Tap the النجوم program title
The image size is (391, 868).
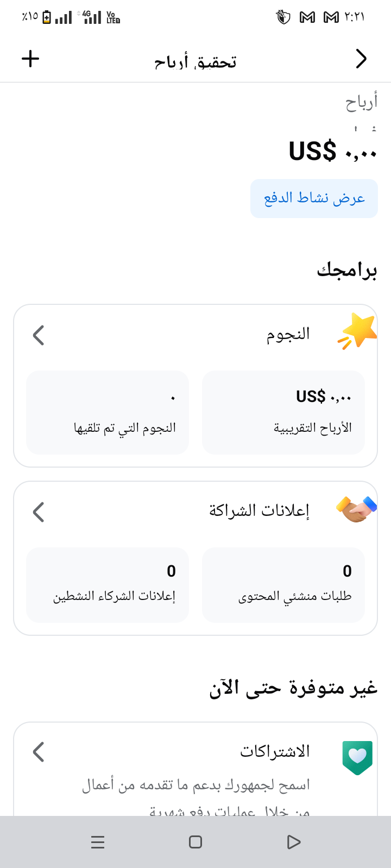coord(288,334)
